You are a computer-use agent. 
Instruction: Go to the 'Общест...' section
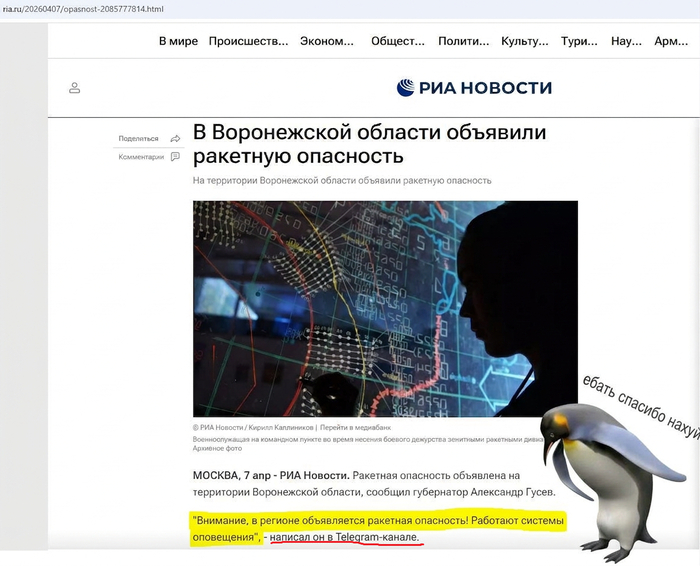coord(398,41)
